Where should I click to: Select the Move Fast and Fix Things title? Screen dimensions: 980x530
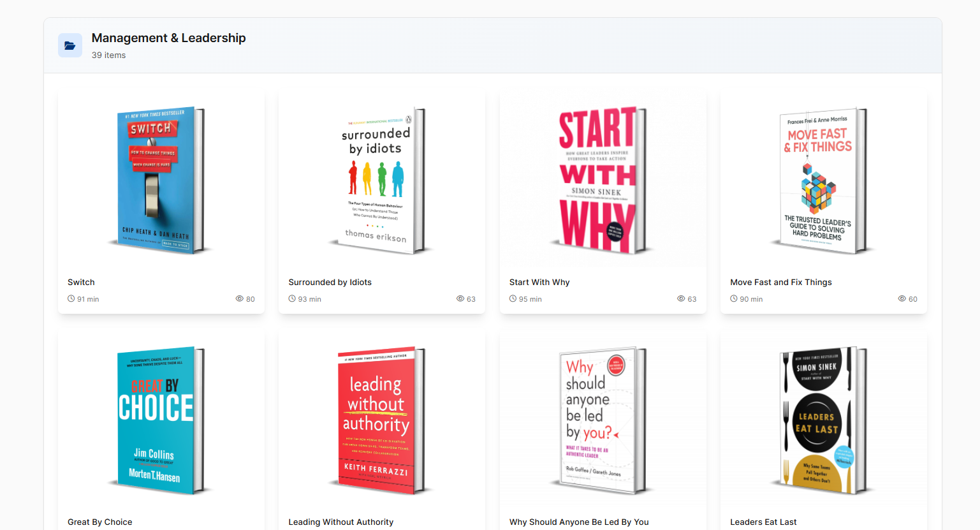[781, 282]
